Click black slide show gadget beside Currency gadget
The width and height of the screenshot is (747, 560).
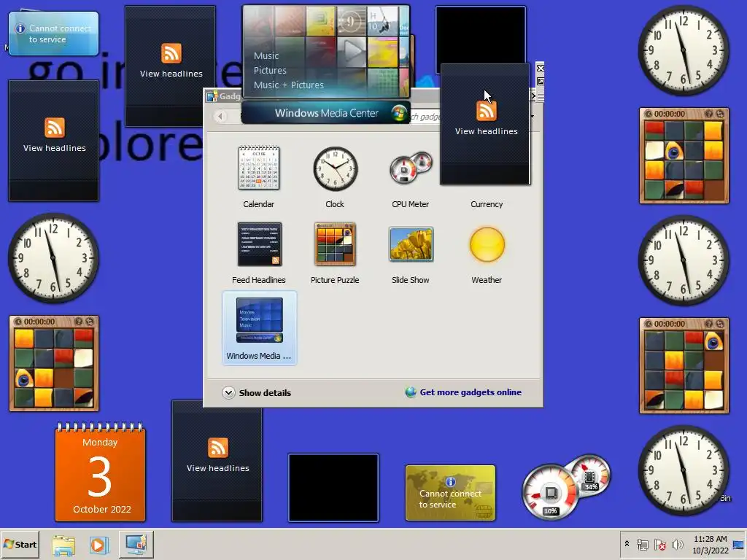pos(333,488)
